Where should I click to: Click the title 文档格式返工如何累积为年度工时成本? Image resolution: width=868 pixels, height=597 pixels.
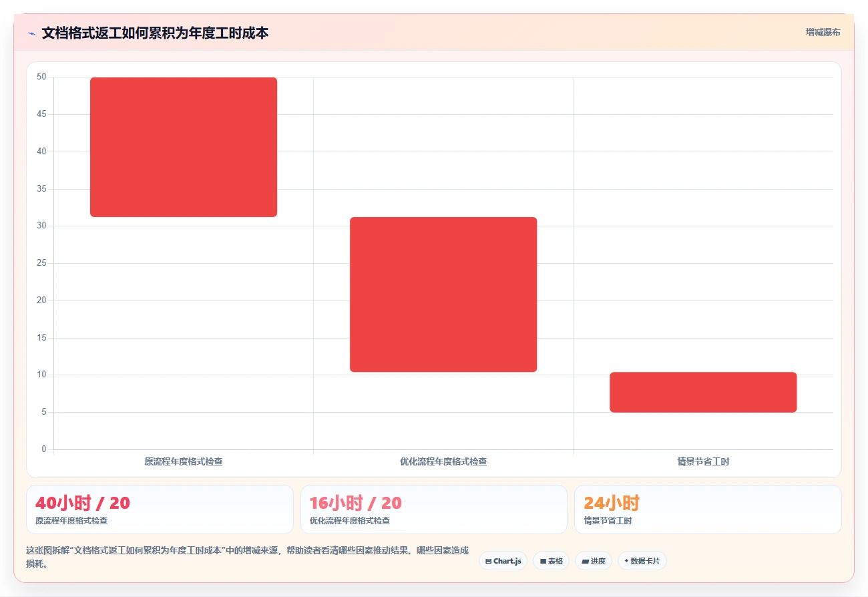(x=155, y=33)
